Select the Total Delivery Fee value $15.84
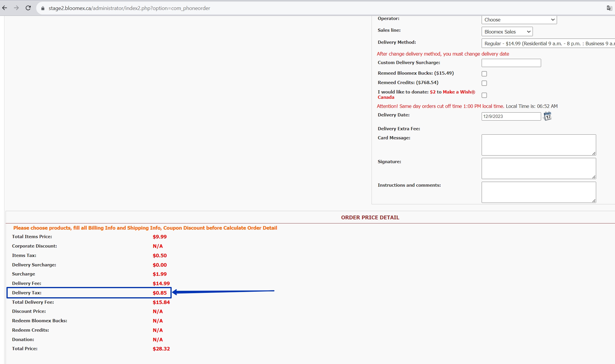 [161, 302]
